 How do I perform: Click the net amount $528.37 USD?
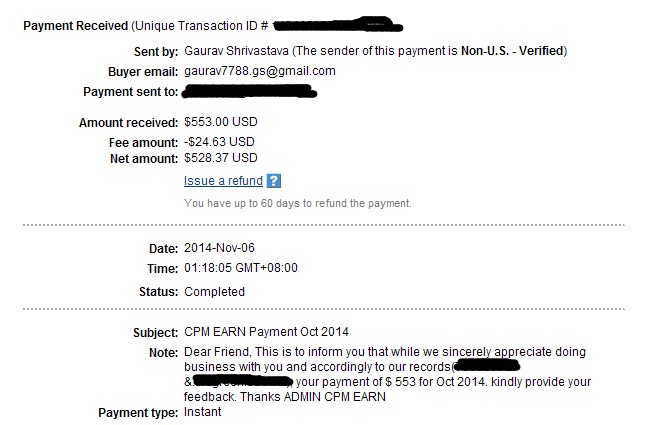[221, 158]
